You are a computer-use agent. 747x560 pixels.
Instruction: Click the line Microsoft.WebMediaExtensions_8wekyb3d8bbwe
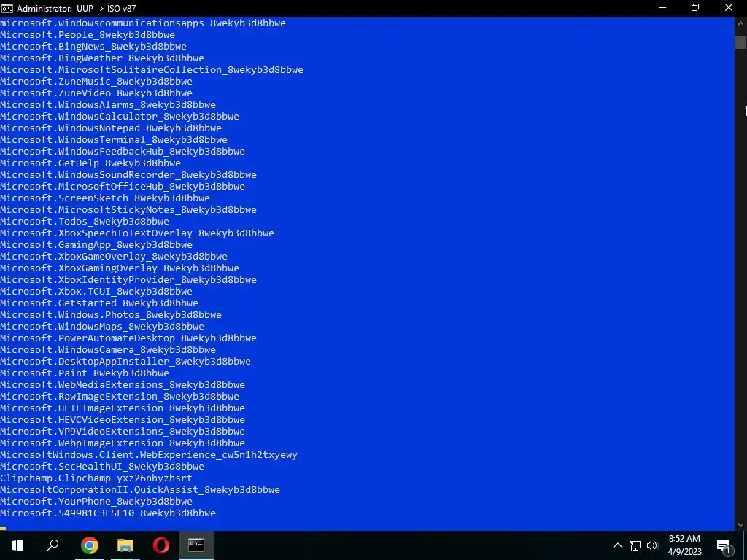coord(123,385)
